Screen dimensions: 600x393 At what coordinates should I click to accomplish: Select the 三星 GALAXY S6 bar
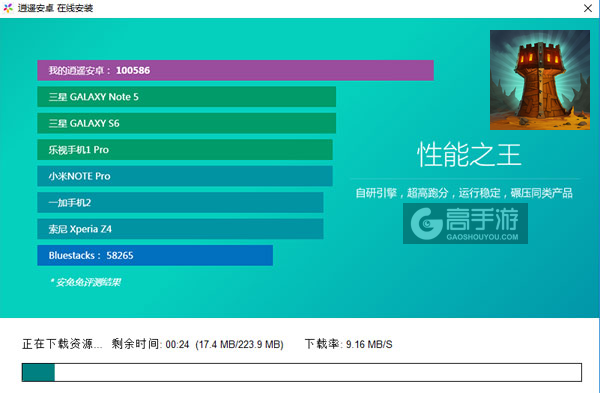[186, 123]
